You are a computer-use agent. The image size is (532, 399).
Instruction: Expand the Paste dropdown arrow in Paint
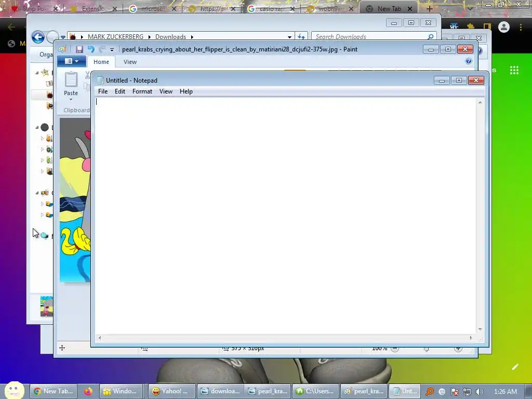pyautogui.click(x=71, y=99)
